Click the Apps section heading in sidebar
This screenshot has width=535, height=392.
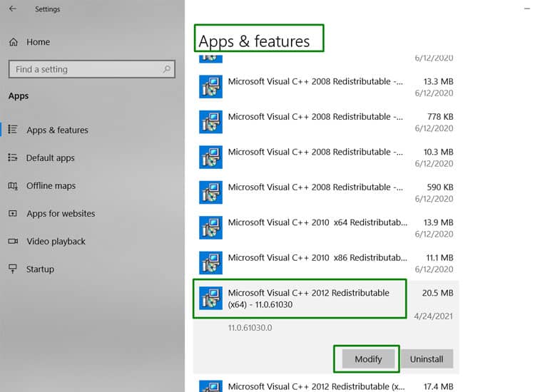tap(19, 96)
